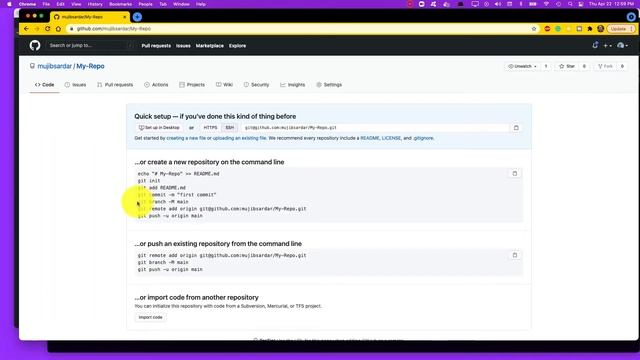The width and height of the screenshot is (640, 360).
Task: Bookmark page with the star icon
Action: click(534, 29)
